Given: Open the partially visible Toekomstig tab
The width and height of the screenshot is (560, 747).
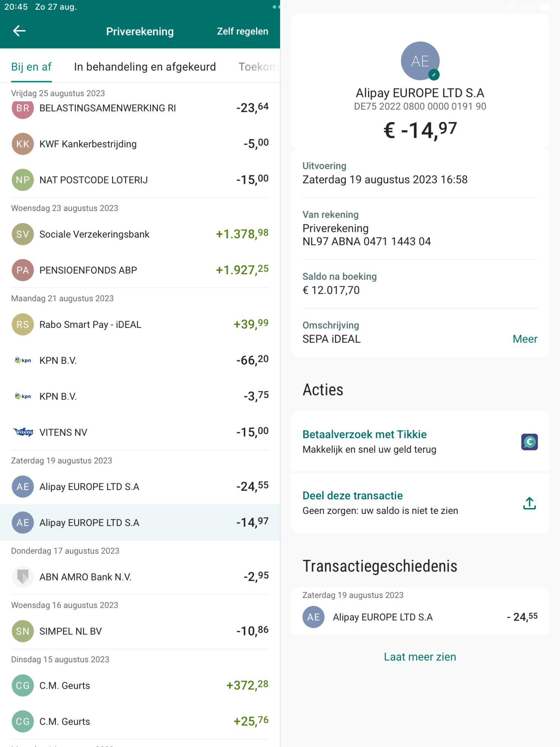Looking at the screenshot, I should (x=258, y=66).
